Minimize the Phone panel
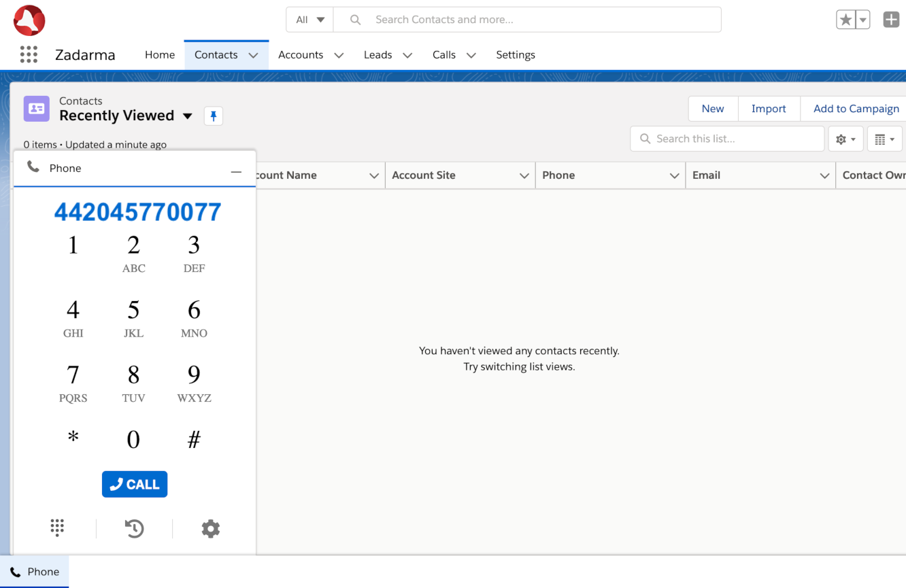Viewport: 906px width, 588px height. click(x=236, y=172)
